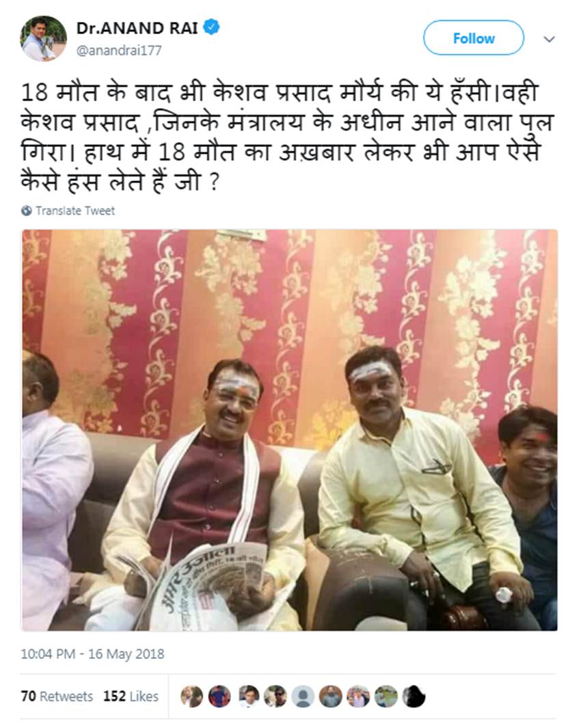Click the grey default silhouette avatar

pyautogui.click(x=303, y=697)
